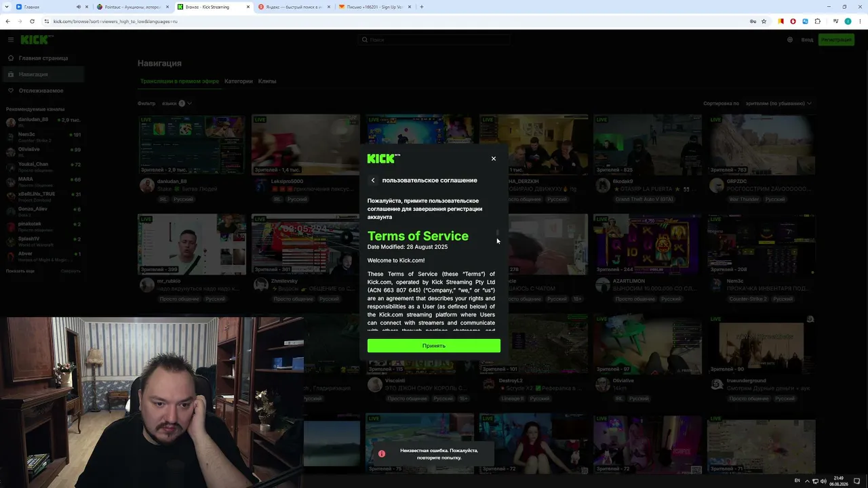868x488 pixels.
Task: Open the red Opera-style extension icon
Action: 793,21
